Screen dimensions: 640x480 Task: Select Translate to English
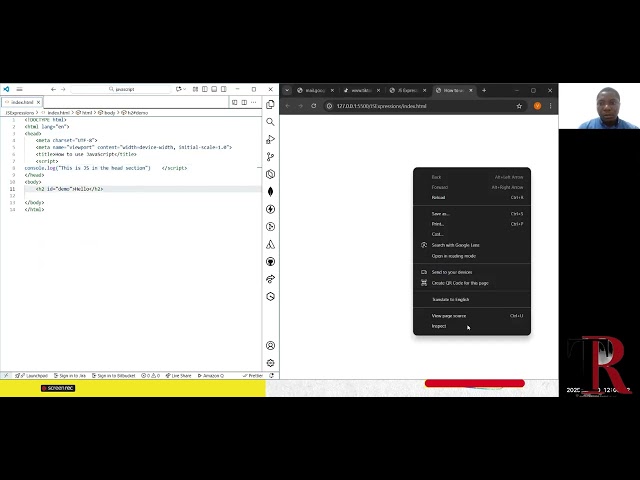coord(472,300)
